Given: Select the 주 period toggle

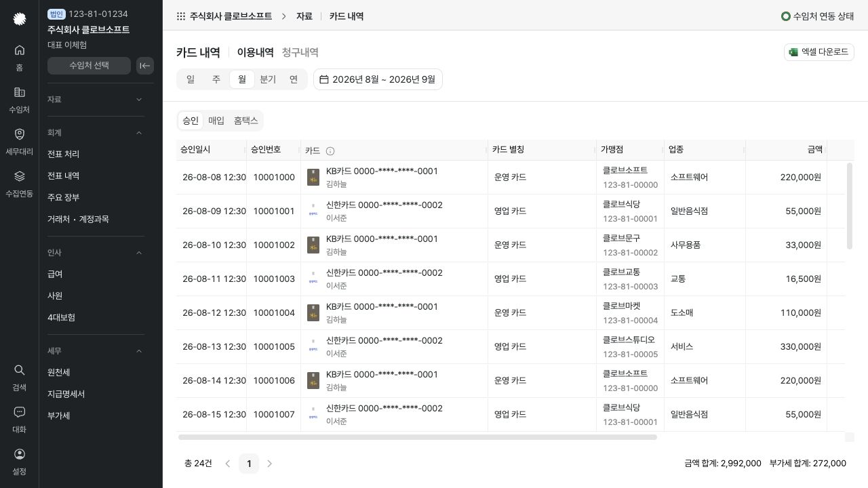Looking at the screenshot, I should (x=216, y=79).
